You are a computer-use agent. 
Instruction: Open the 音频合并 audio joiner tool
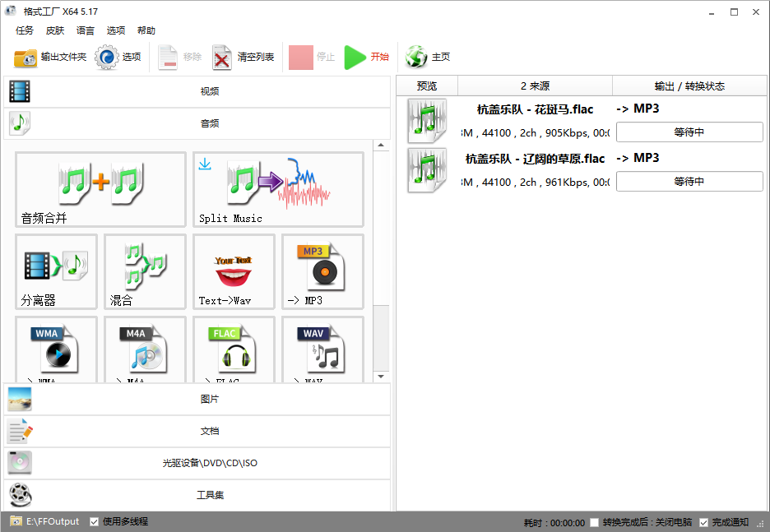click(100, 189)
